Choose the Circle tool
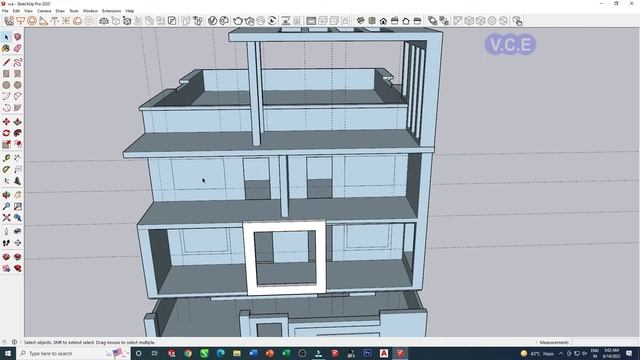 (6, 85)
